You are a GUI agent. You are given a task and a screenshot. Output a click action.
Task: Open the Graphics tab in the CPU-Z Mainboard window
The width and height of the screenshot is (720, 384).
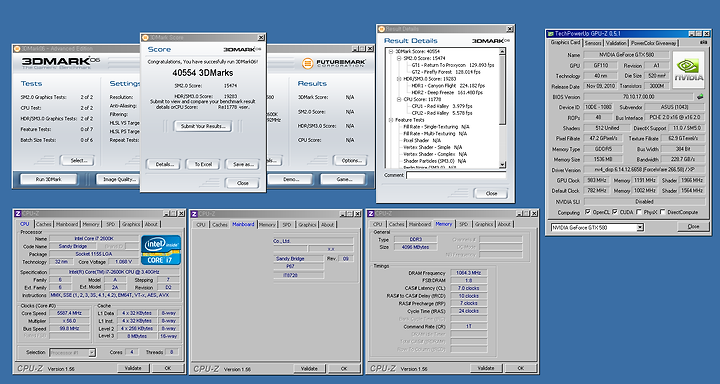(307, 224)
